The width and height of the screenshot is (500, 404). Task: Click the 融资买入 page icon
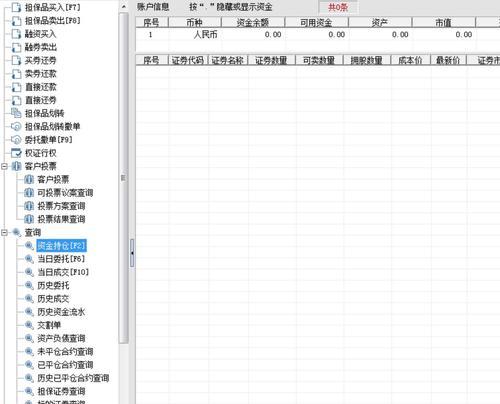click(16, 34)
